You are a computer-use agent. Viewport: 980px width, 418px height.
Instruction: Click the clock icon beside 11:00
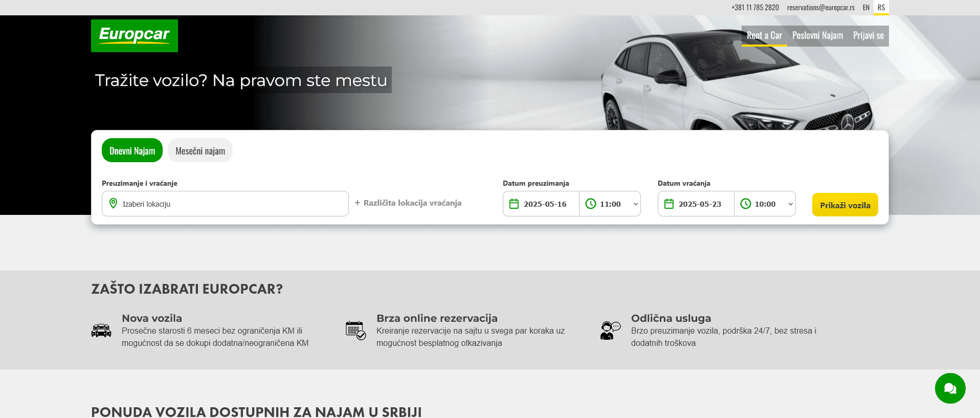(591, 204)
